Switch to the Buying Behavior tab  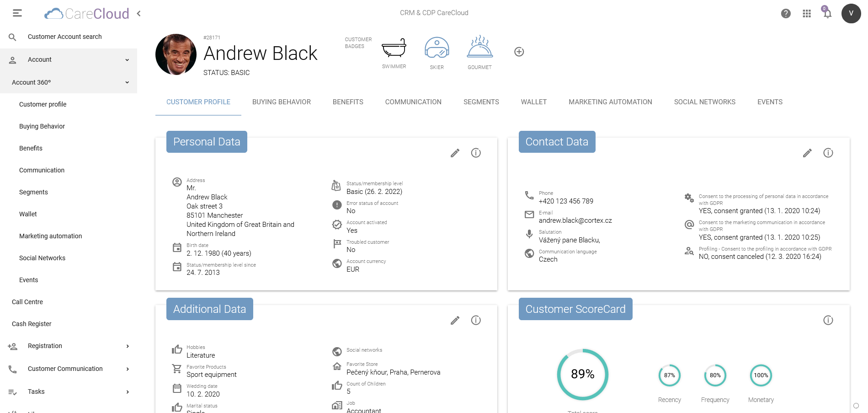(x=281, y=102)
